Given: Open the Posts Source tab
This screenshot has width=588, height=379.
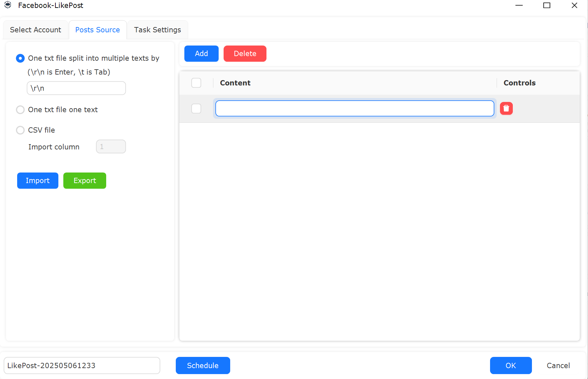Looking at the screenshot, I should coord(98,30).
